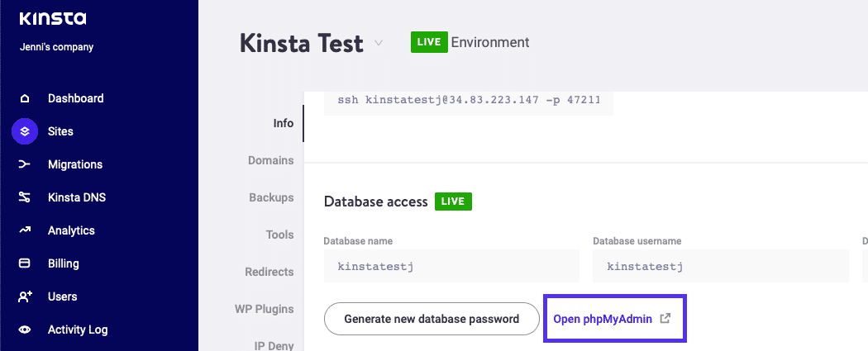This screenshot has width=868, height=351.
Task: Select the Info tab
Action: click(284, 123)
